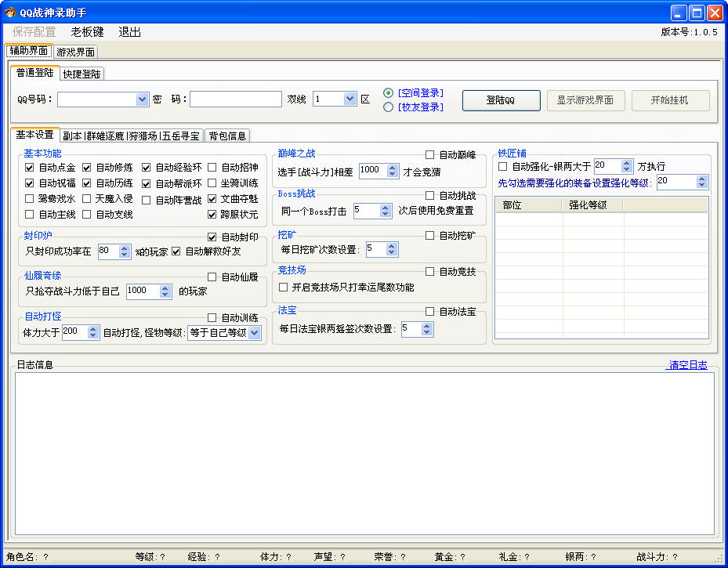Enable the 自动巅峰 checkbox
728x568 pixels.
(x=430, y=154)
